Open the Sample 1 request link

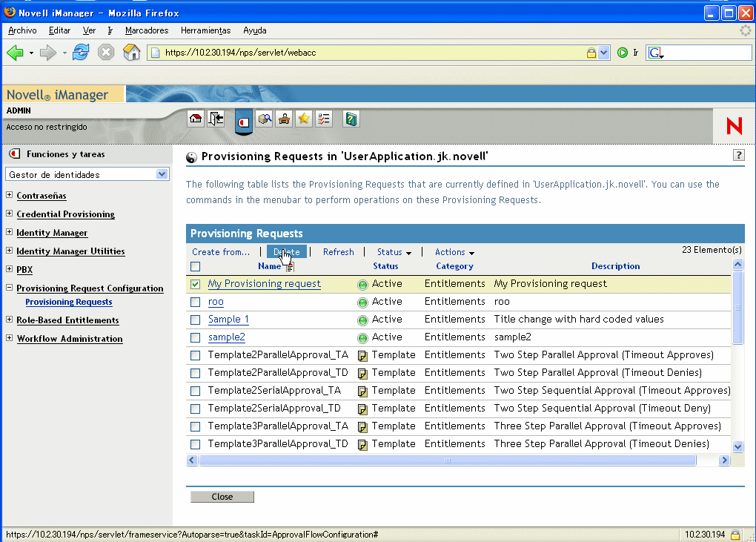pos(228,320)
